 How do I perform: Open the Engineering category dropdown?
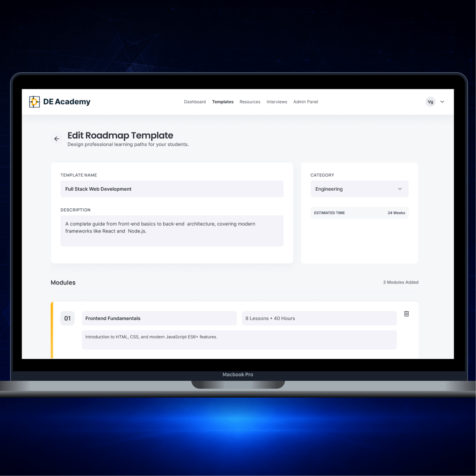(359, 189)
